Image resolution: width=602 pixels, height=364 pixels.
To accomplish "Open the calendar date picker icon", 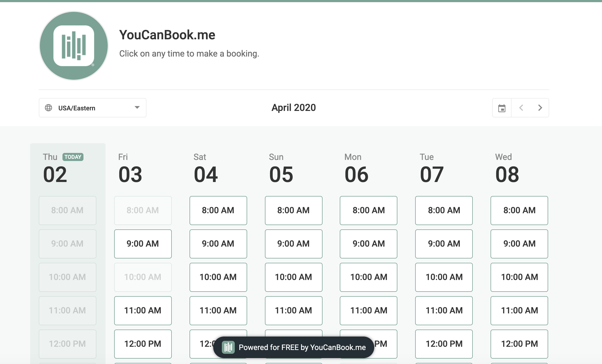I will point(502,108).
